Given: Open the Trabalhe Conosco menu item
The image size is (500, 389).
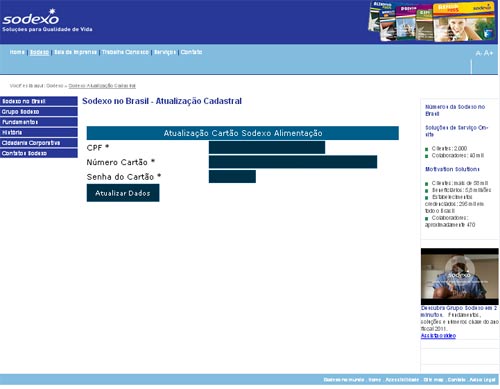Looking at the screenshot, I should point(125,52).
